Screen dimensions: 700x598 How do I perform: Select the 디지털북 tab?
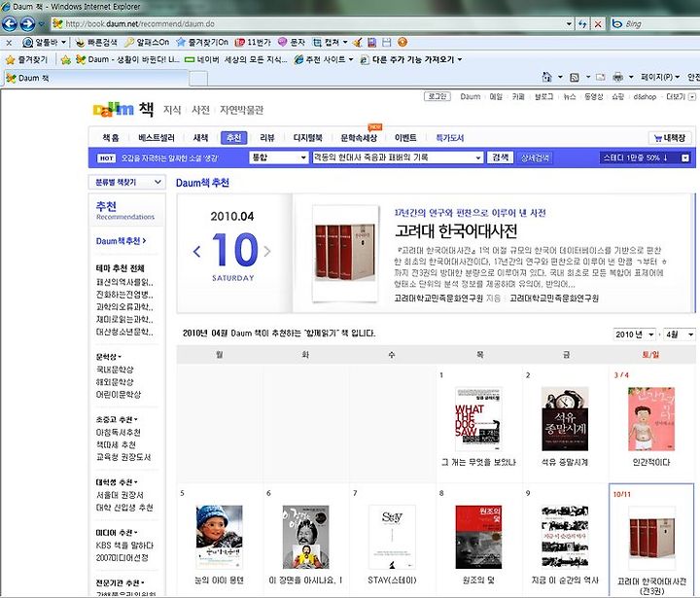(x=307, y=138)
